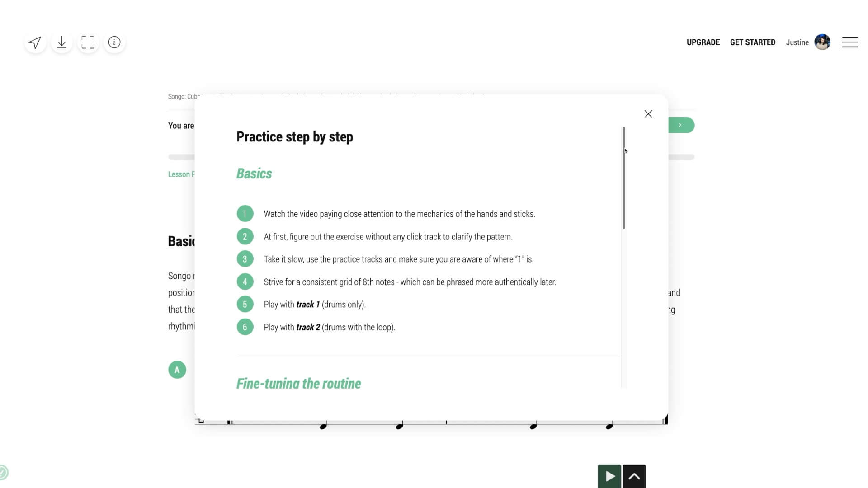Close the Practice step by step dialog
The height and width of the screenshot is (488, 868).
tap(648, 114)
